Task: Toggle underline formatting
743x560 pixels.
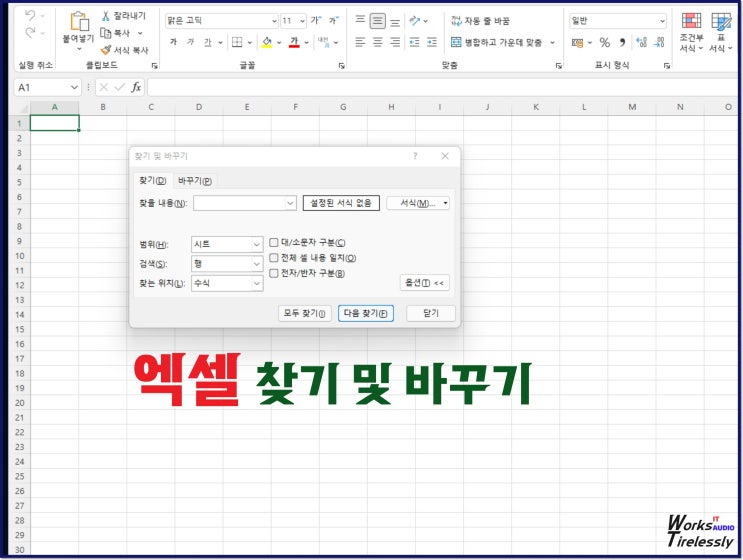Action: coord(208,43)
